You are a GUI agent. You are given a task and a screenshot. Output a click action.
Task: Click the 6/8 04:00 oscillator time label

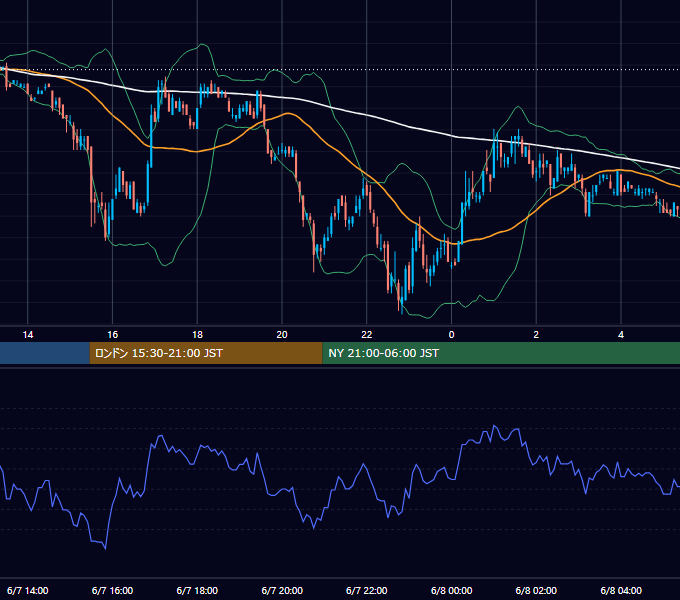pos(621,590)
